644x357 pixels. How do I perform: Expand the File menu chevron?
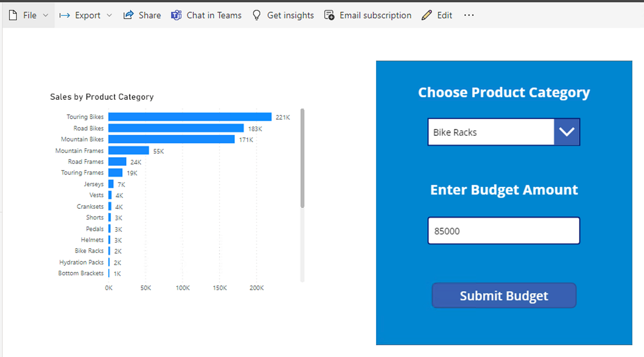click(46, 16)
